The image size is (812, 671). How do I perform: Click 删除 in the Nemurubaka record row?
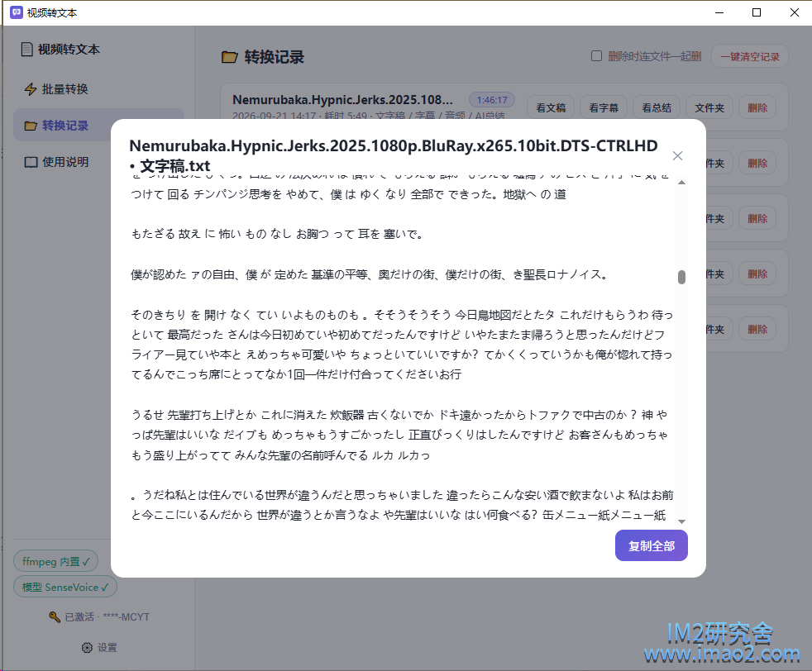pos(757,107)
